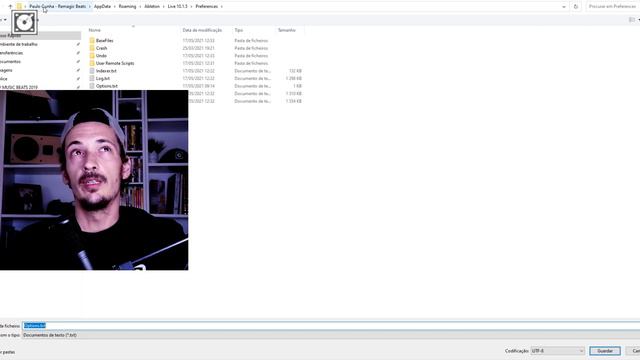Go to the Ableton breadcrumb
Image resolution: width=640 pixels, height=360 pixels.
click(x=152, y=7)
